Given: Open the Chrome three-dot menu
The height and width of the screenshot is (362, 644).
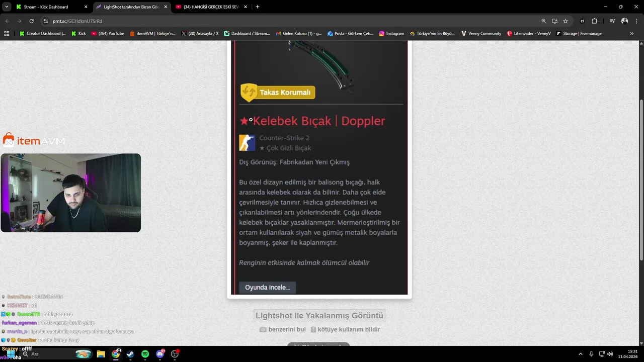Looking at the screenshot, I should click(x=636, y=21).
